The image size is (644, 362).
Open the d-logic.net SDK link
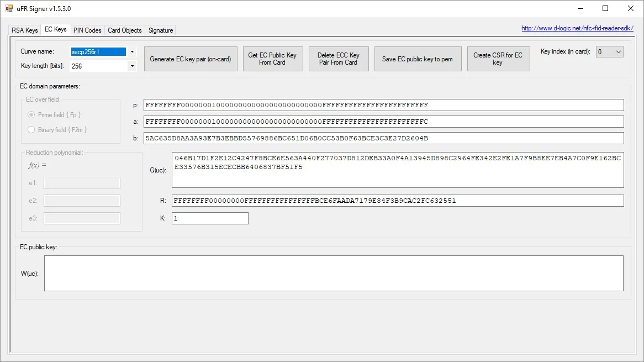[577, 28]
